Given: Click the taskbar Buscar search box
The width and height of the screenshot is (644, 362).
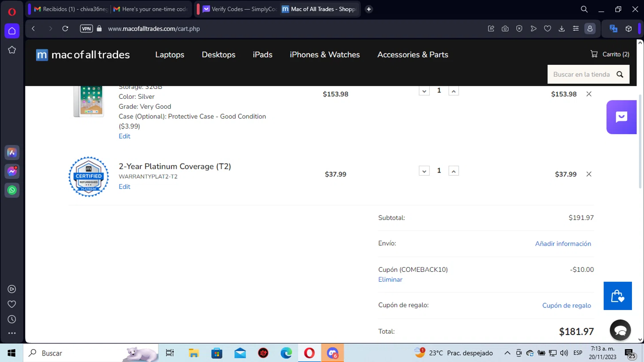Looking at the screenshot, I should [x=91, y=353].
